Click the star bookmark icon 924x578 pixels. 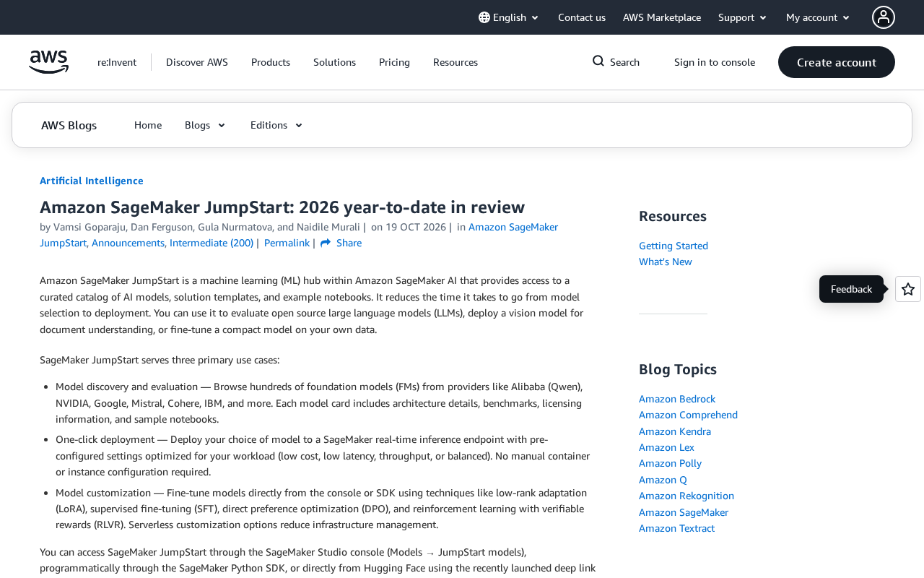tap(908, 289)
